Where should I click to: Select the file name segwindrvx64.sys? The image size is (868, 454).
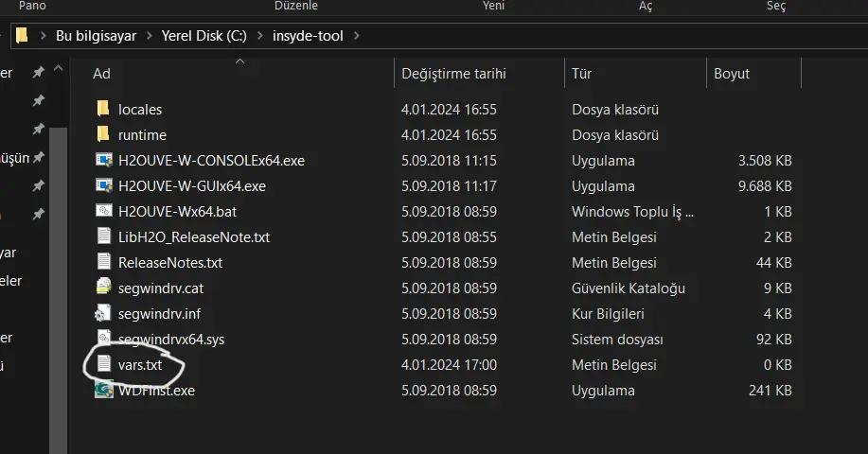pyautogui.click(x=171, y=339)
